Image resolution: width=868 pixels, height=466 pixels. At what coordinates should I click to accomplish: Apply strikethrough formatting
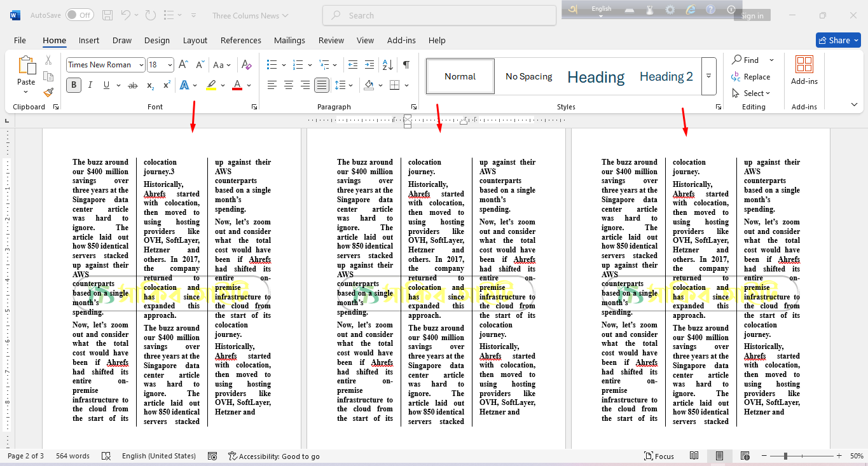pyautogui.click(x=132, y=85)
